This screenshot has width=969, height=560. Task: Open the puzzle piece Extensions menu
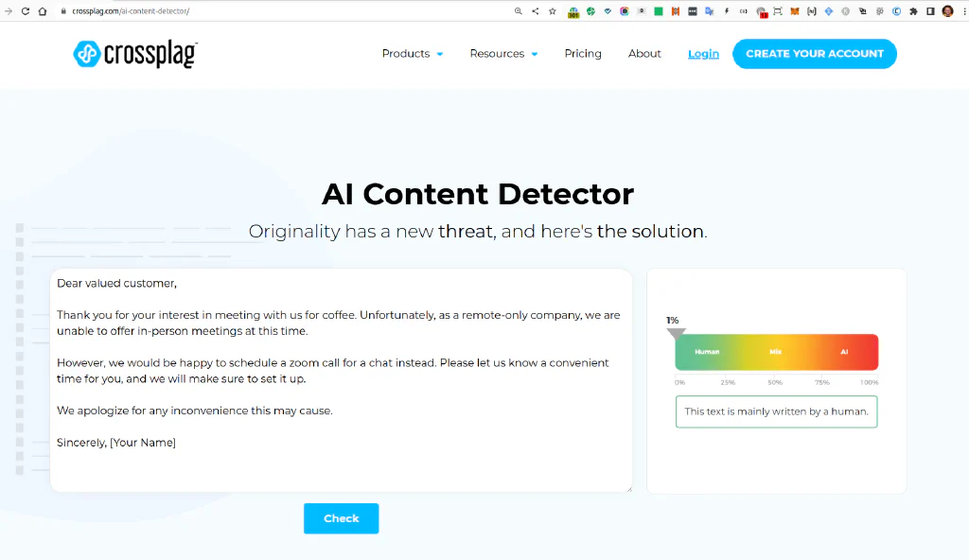913,11
